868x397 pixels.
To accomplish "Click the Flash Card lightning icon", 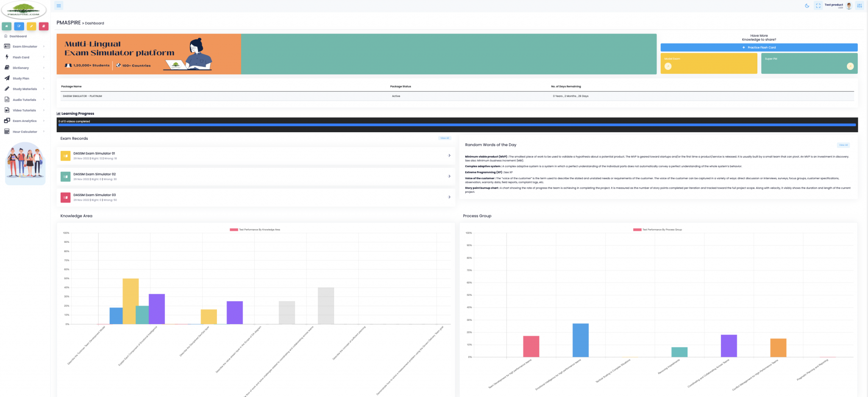I will 7,57.
